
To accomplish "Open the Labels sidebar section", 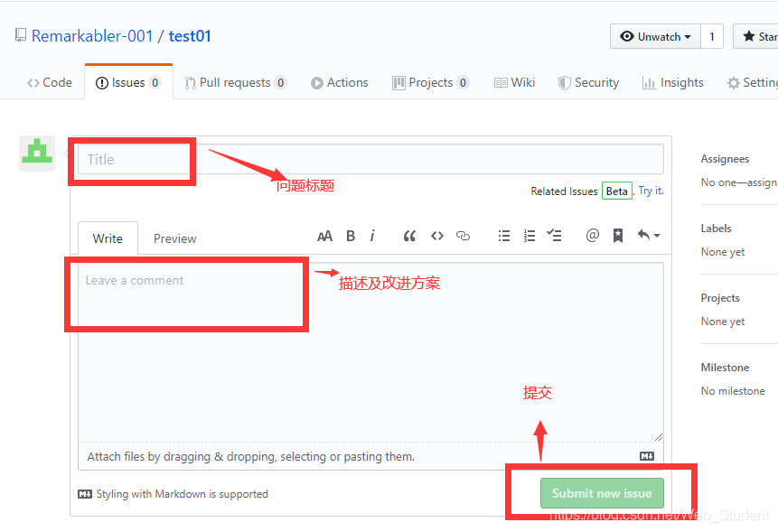I will [x=716, y=229].
